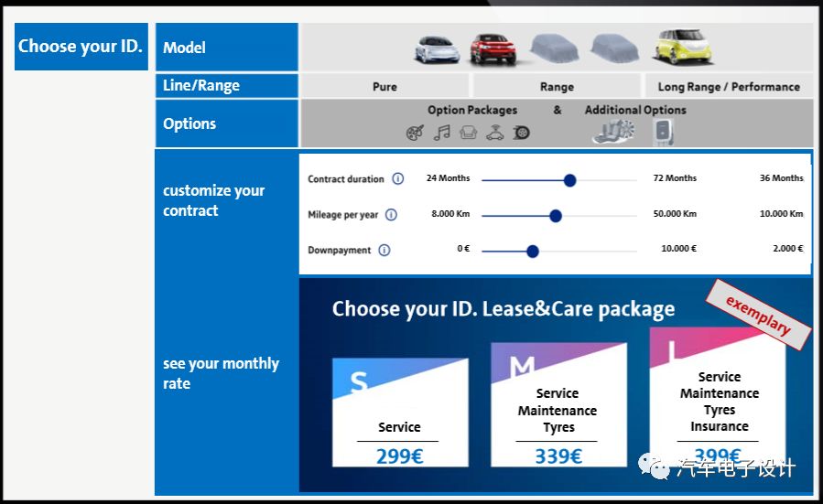Select Long Range / Performance line
The width and height of the screenshot is (823, 504).
pos(729,87)
